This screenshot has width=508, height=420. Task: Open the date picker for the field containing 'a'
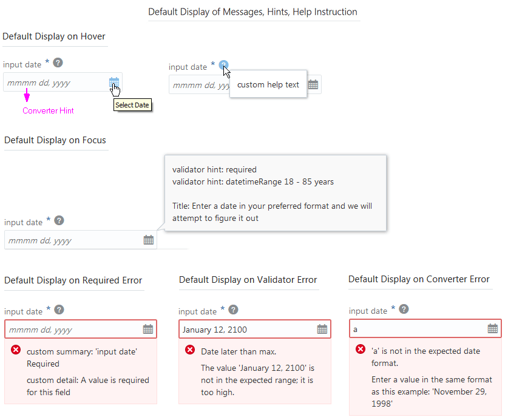(x=493, y=328)
